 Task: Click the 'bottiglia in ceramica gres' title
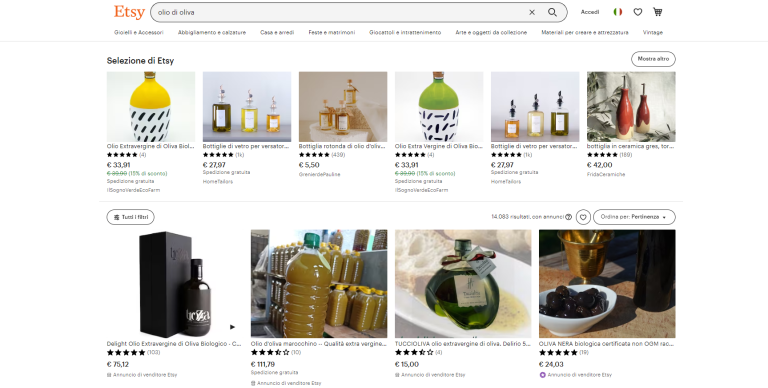point(630,146)
